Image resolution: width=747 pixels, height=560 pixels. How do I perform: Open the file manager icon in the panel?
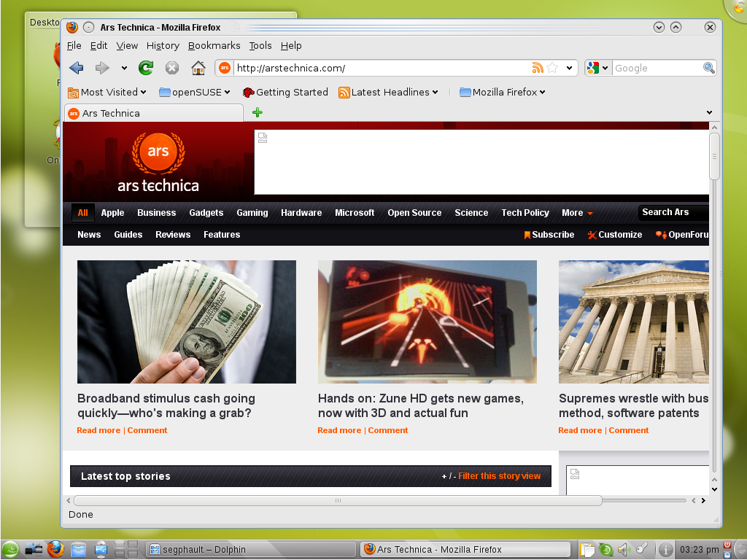pos(78,550)
